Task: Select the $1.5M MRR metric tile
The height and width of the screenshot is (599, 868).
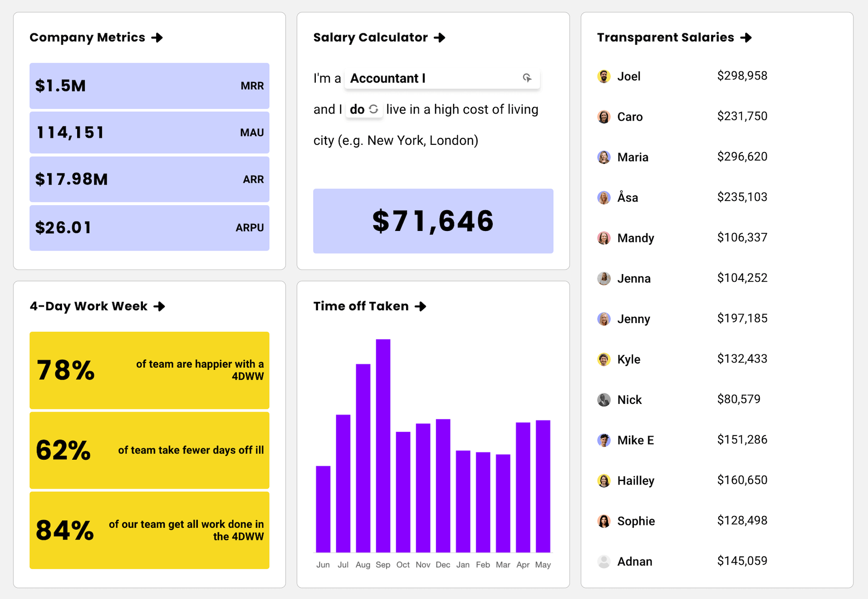Action: 149,85
